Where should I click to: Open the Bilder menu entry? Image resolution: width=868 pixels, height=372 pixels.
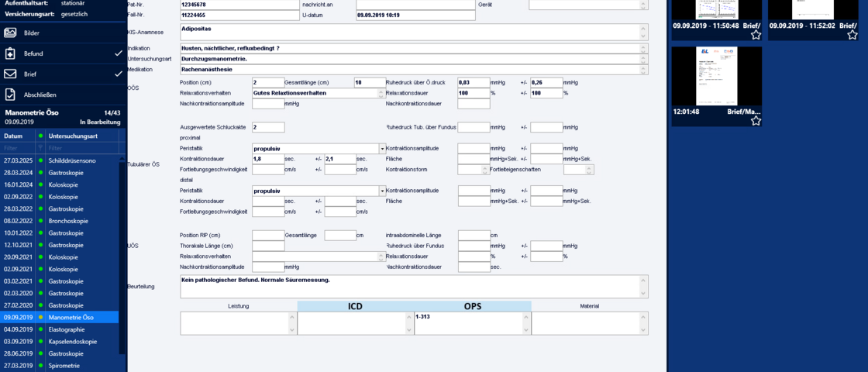[64, 33]
